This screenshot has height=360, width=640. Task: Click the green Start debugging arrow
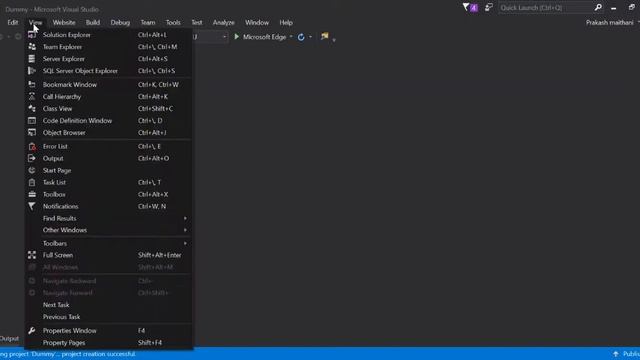236,37
